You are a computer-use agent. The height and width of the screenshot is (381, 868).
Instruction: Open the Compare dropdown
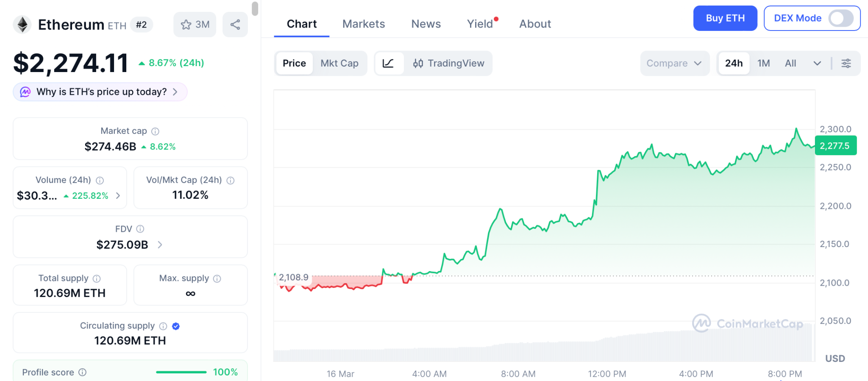[674, 63]
